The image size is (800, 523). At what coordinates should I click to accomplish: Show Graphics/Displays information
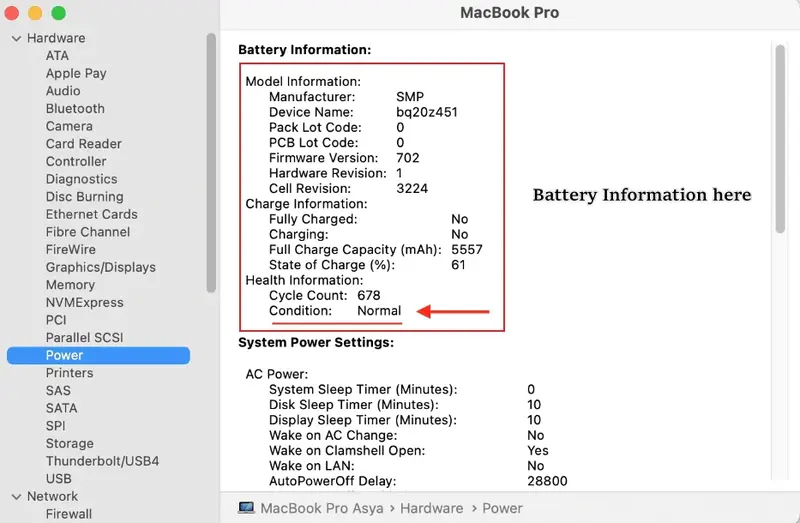100,267
